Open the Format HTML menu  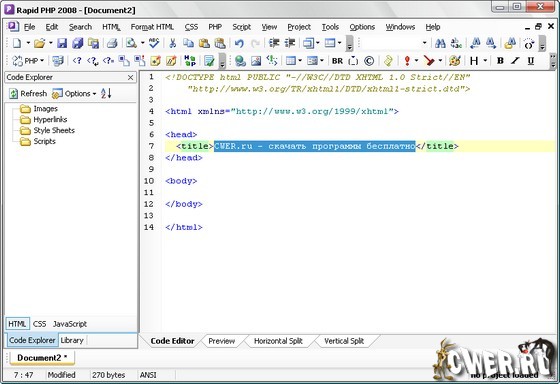152,27
